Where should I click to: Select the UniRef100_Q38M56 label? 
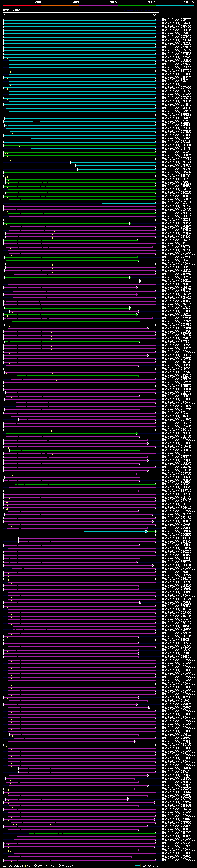[176, 61]
